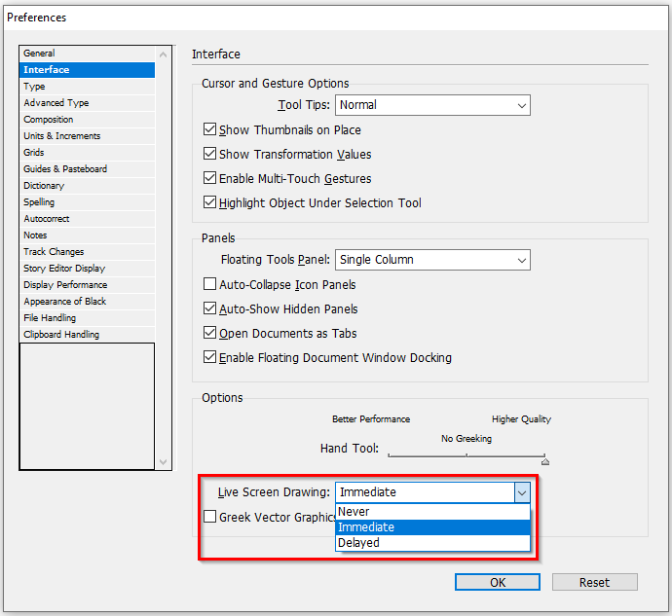The image size is (672, 616).
Task: Open Guides & Pasteboard preferences
Action: pyautogui.click(x=87, y=169)
